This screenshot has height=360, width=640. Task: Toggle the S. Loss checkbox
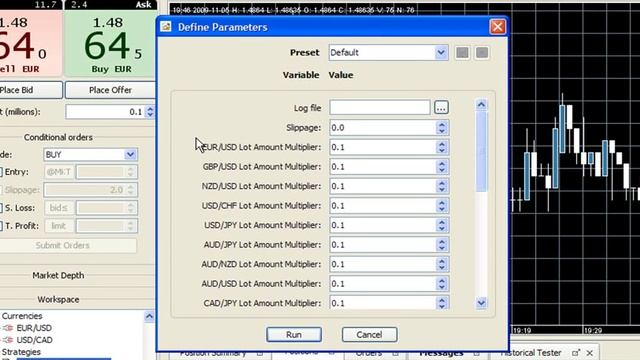point(1,208)
